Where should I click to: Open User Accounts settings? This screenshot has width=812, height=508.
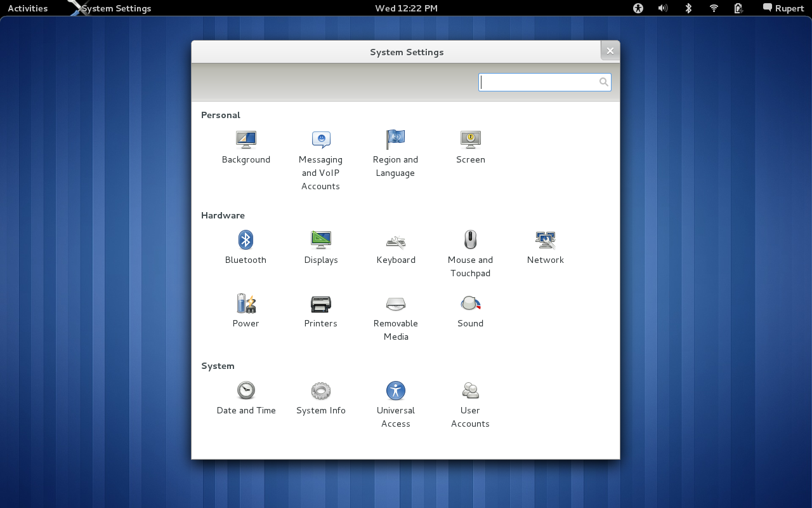tap(470, 391)
